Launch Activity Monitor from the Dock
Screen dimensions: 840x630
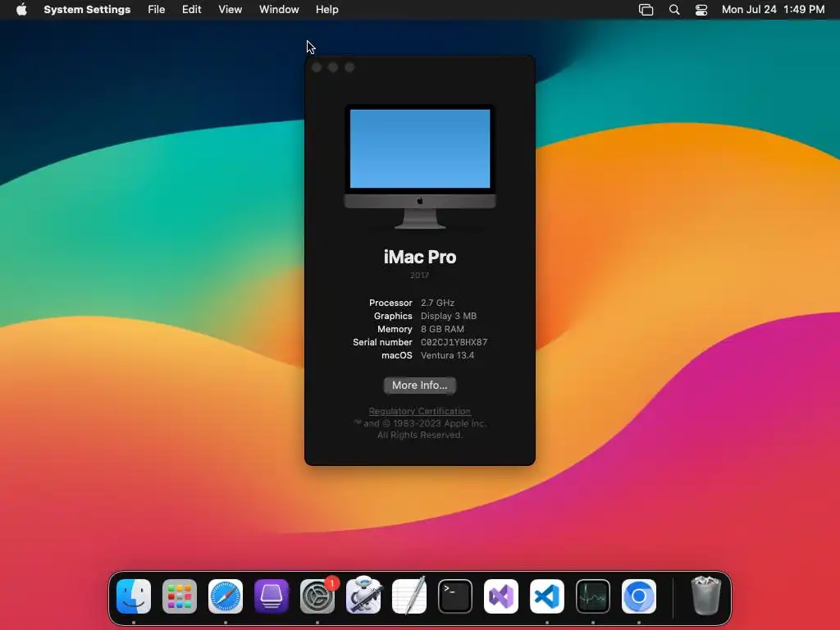[593, 596]
